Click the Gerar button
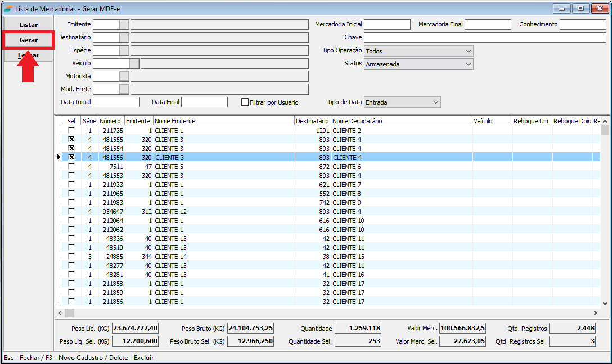 pyautogui.click(x=29, y=41)
